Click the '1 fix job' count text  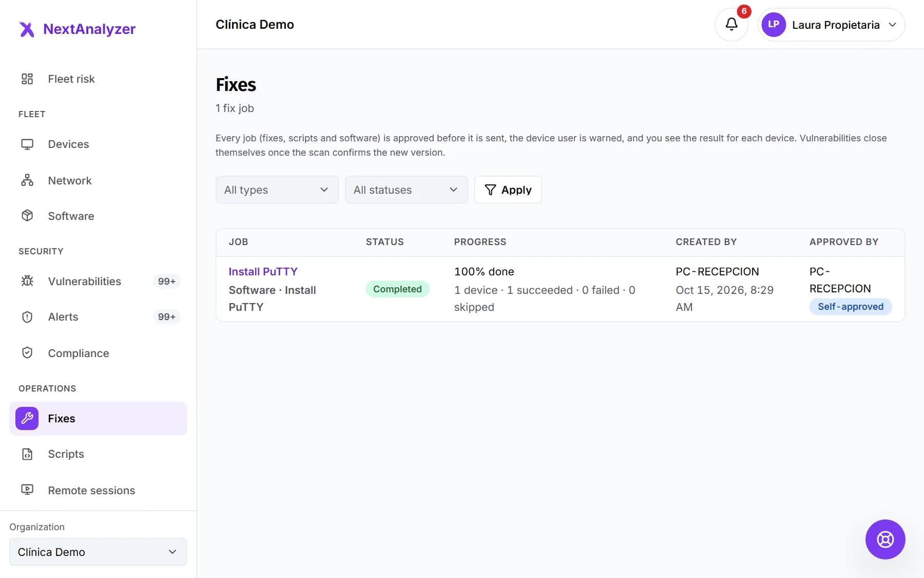pos(235,108)
